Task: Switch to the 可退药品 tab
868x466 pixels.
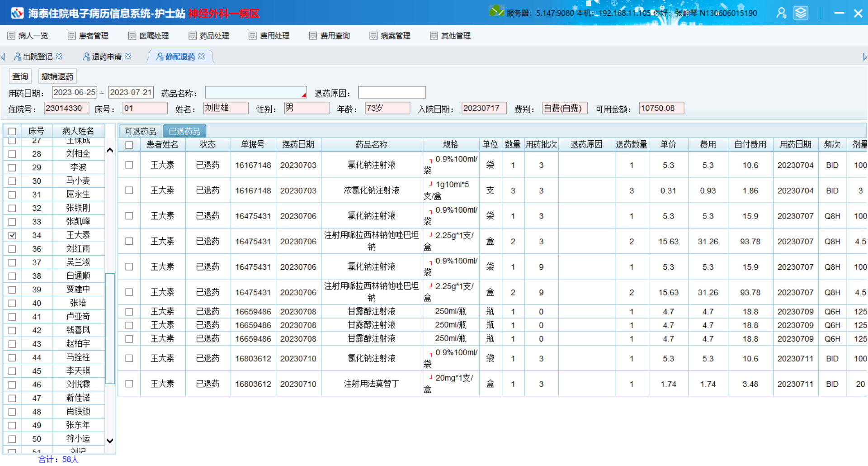Action: [141, 131]
